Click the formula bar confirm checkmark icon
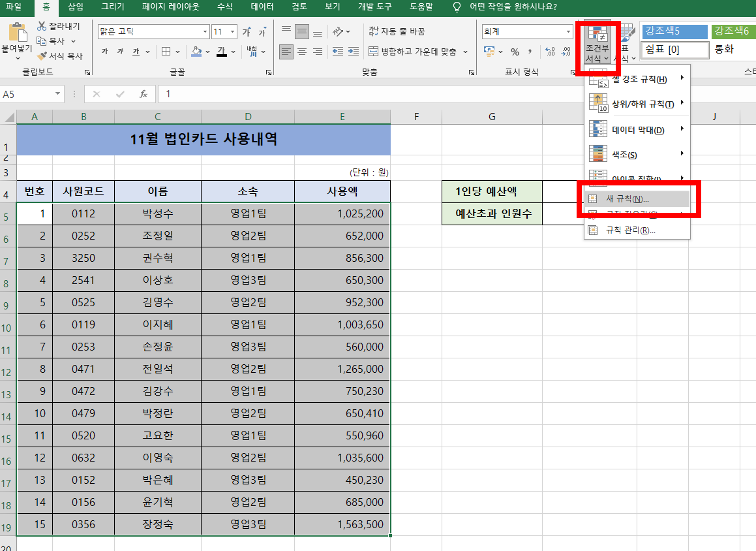 (x=120, y=94)
